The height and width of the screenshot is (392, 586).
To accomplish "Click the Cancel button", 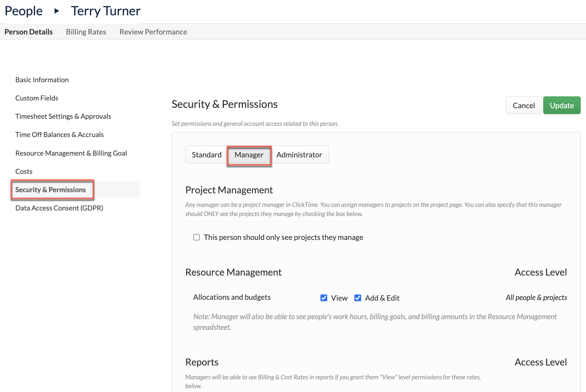I will point(524,105).
